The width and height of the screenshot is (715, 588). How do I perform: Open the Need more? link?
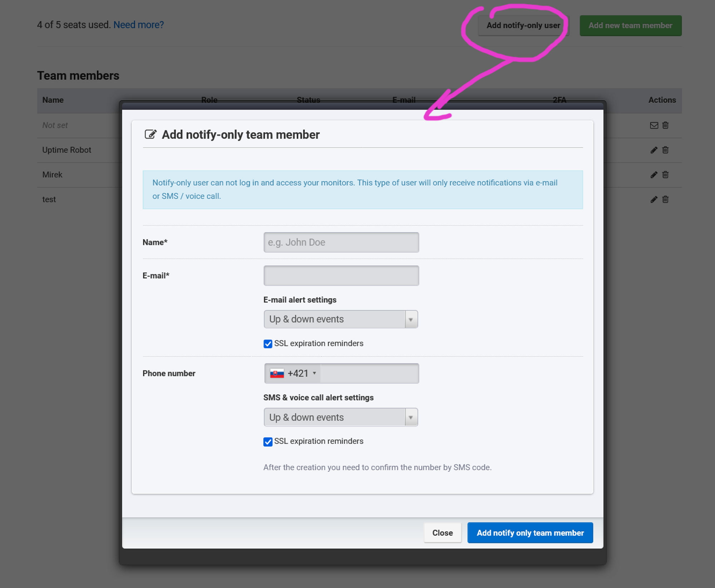138,25
